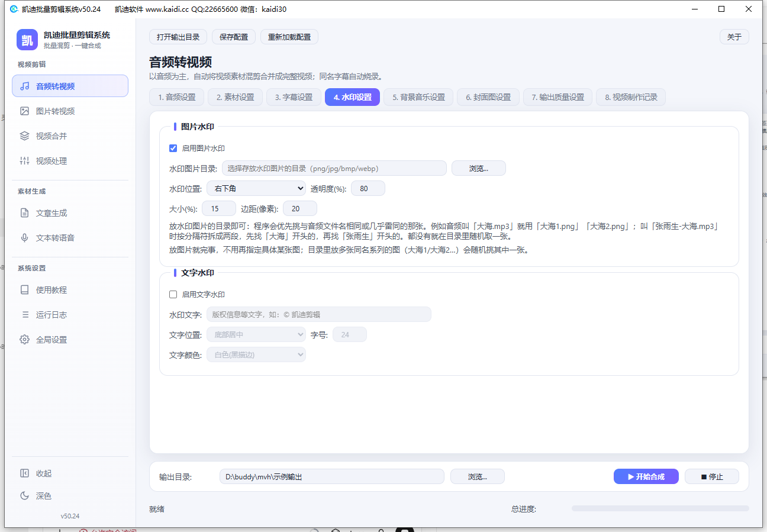Image resolution: width=767 pixels, height=532 pixels.
Task: Click the 水印文字 input field
Action: (319, 314)
